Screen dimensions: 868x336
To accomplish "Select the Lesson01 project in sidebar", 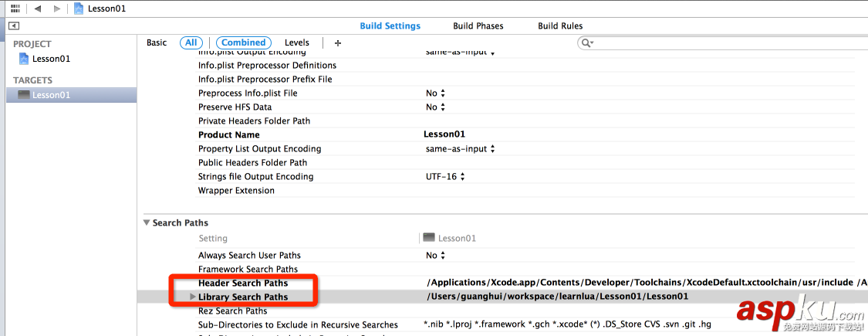I will point(51,59).
